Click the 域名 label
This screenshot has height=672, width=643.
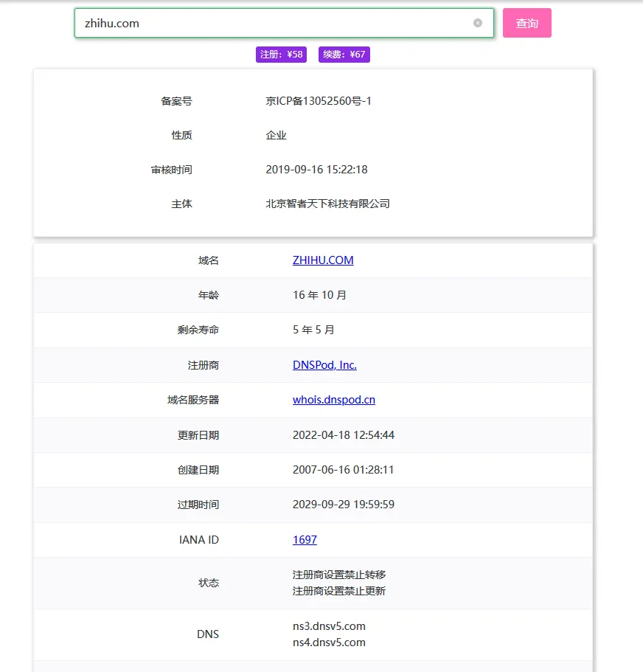[x=208, y=260]
